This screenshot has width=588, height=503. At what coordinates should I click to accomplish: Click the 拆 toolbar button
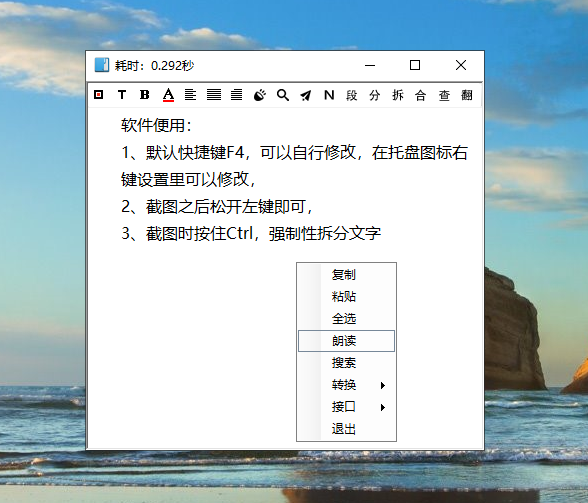pos(398,95)
